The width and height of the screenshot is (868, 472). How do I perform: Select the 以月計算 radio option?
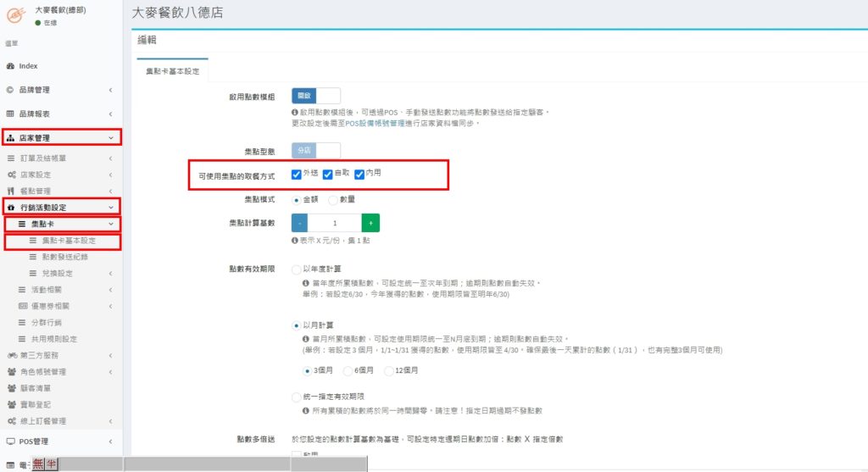coord(296,325)
